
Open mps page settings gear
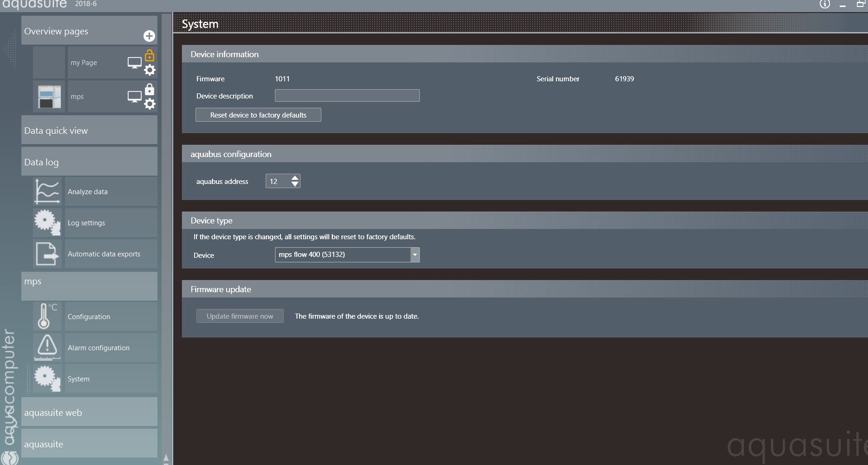pyautogui.click(x=150, y=104)
